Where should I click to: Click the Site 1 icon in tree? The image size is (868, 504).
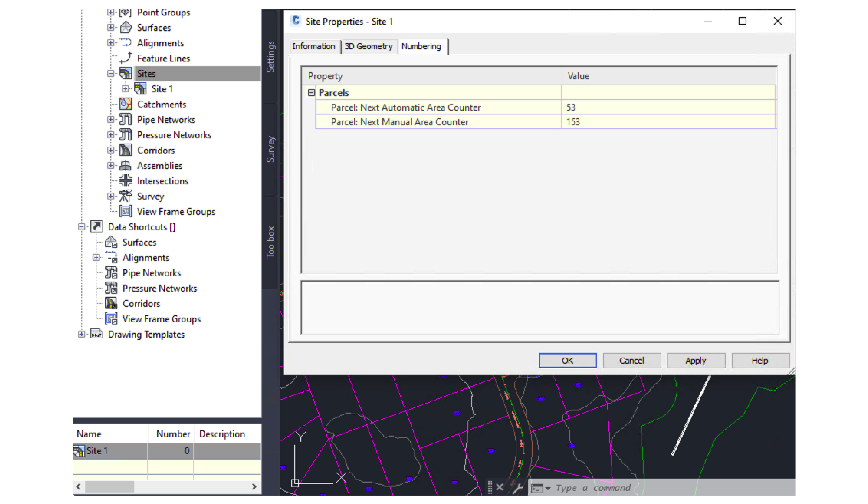coord(140,89)
